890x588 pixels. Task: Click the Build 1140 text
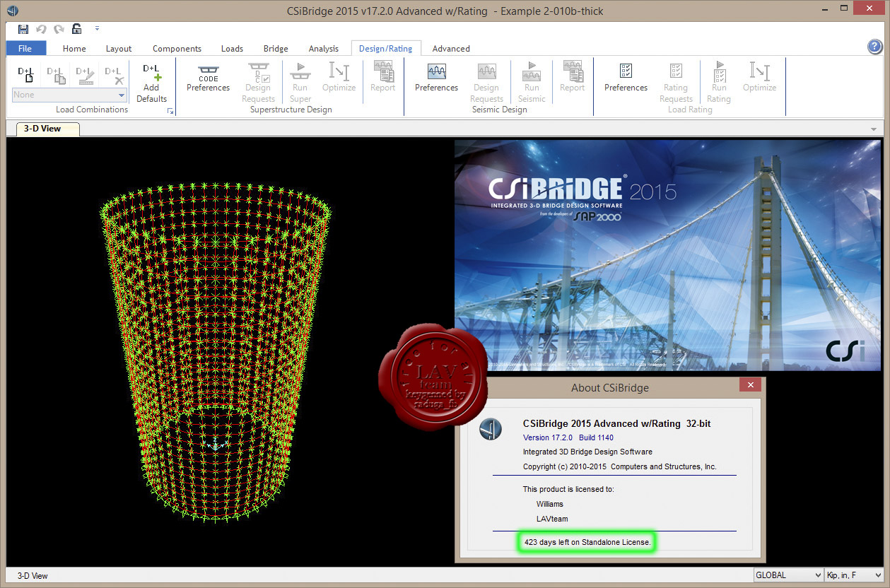pos(596,437)
